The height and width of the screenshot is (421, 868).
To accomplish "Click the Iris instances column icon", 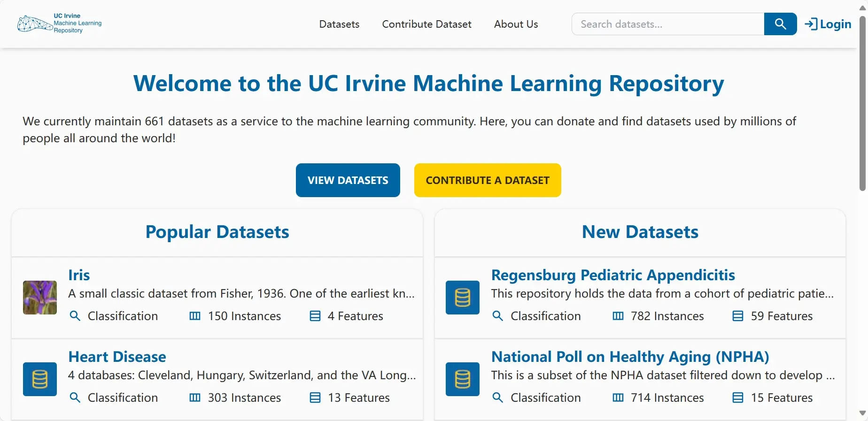I will pyautogui.click(x=195, y=316).
